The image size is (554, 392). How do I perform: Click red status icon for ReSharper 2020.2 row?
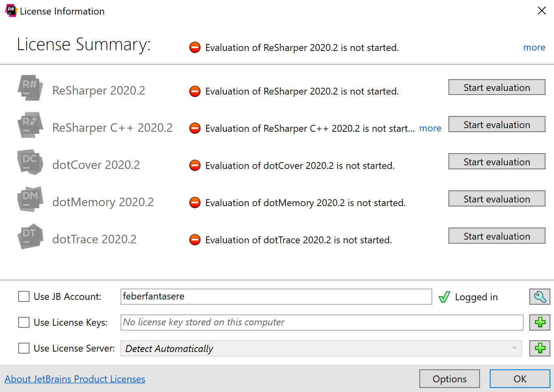coord(195,91)
